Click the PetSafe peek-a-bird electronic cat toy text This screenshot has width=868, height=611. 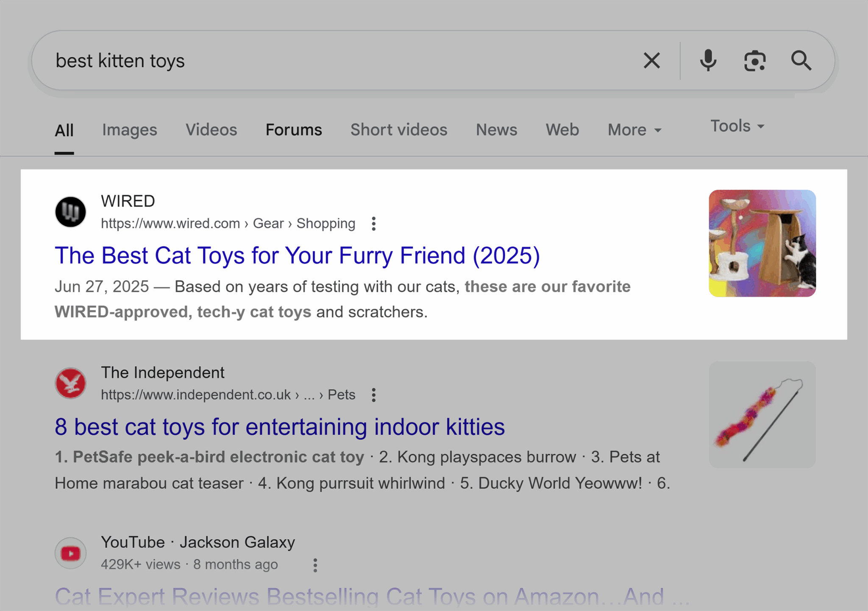[209, 457]
